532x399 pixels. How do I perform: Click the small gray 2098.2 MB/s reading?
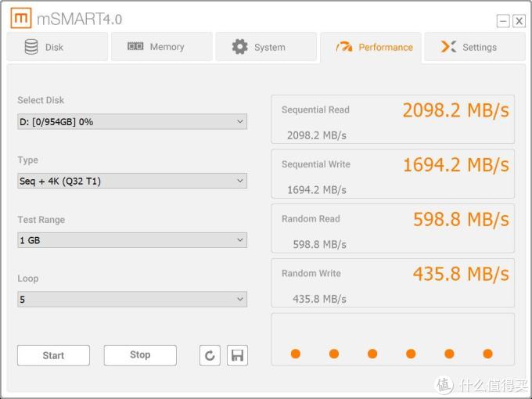[x=317, y=135]
